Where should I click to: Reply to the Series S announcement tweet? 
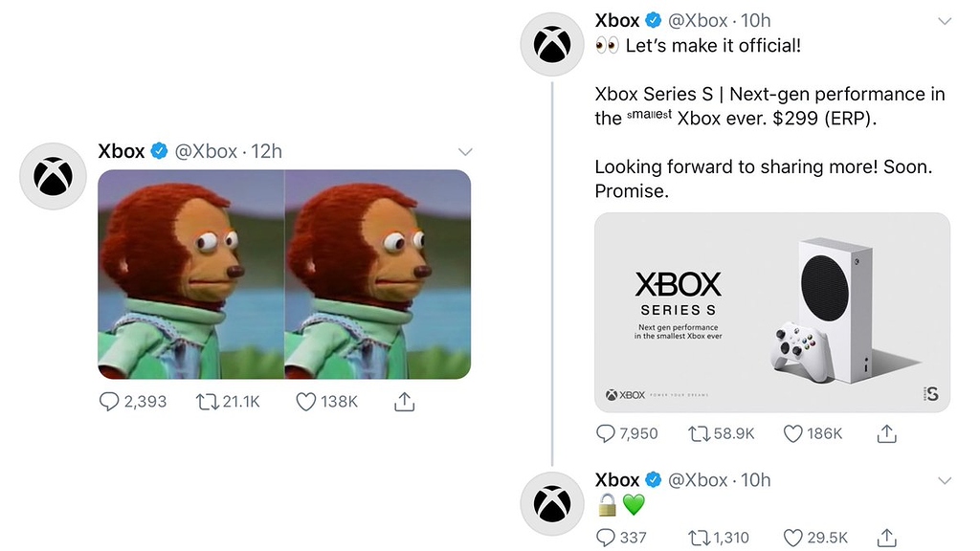pos(608,433)
